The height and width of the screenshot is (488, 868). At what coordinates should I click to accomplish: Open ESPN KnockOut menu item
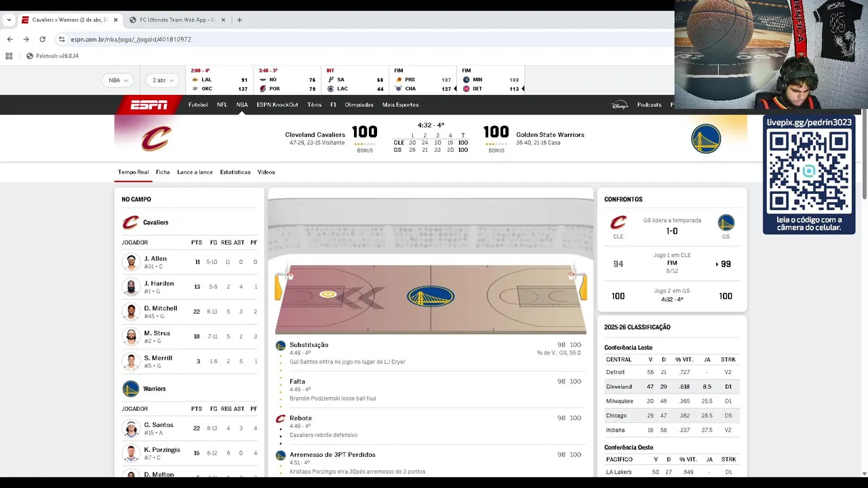[x=277, y=105]
